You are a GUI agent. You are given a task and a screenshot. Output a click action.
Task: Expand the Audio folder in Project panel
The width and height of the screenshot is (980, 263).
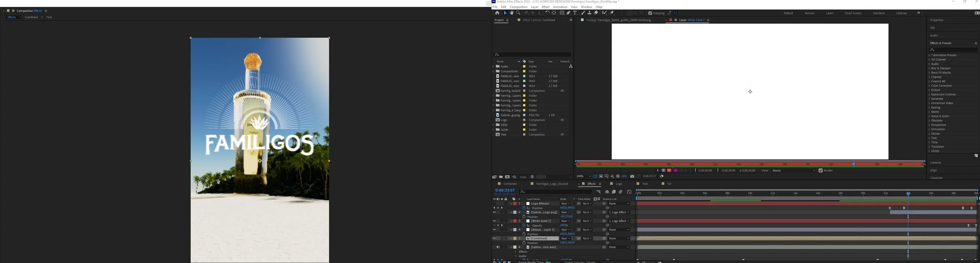coord(493,66)
